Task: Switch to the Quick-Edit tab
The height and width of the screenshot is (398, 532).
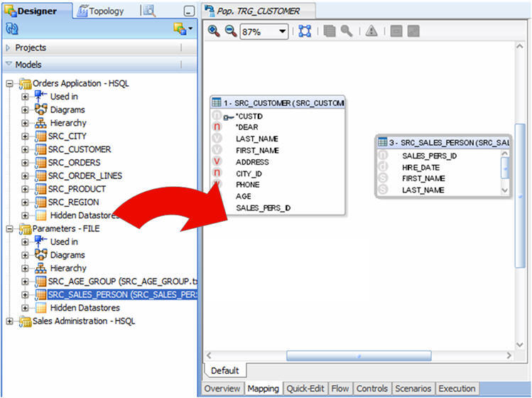Action: pos(305,389)
